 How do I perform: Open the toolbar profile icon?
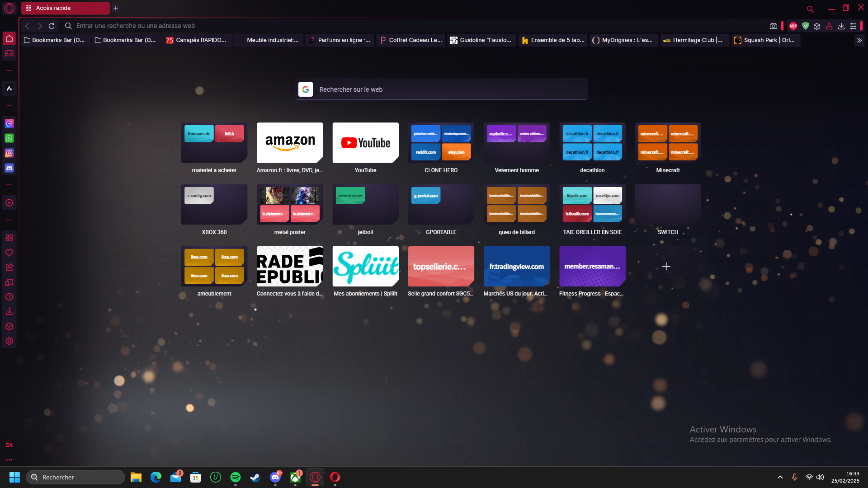coord(829,26)
